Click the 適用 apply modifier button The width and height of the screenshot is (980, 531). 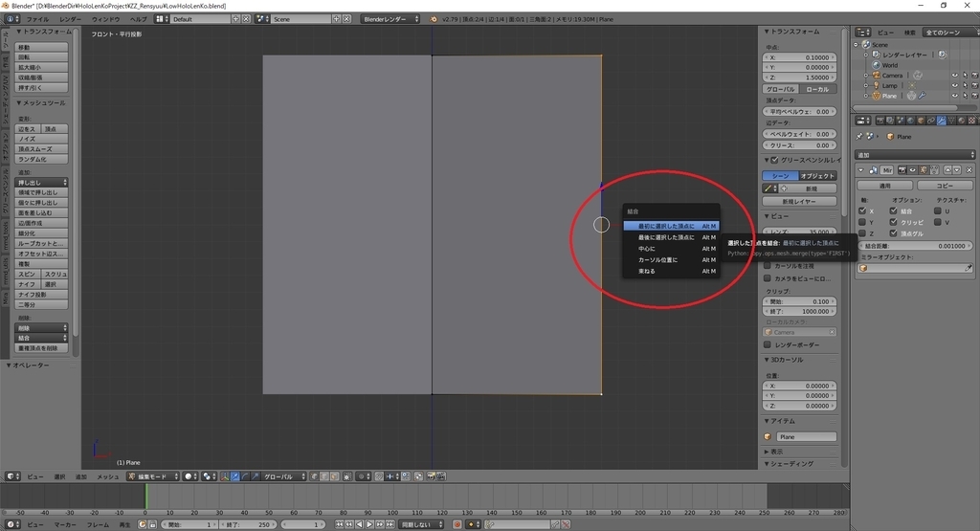tap(884, 186)
